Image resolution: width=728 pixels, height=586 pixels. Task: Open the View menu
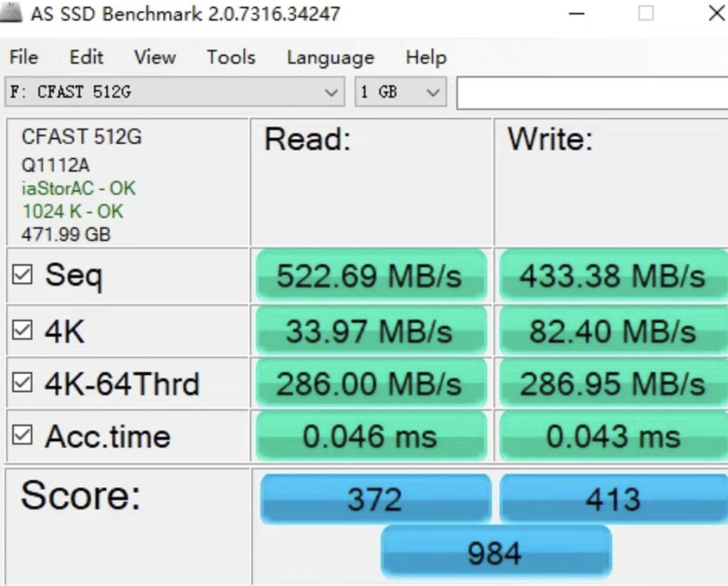coord(155,58)
